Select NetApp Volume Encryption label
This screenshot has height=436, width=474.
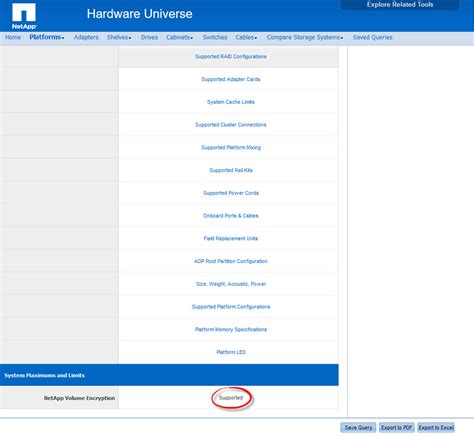[x=79, y=398]
